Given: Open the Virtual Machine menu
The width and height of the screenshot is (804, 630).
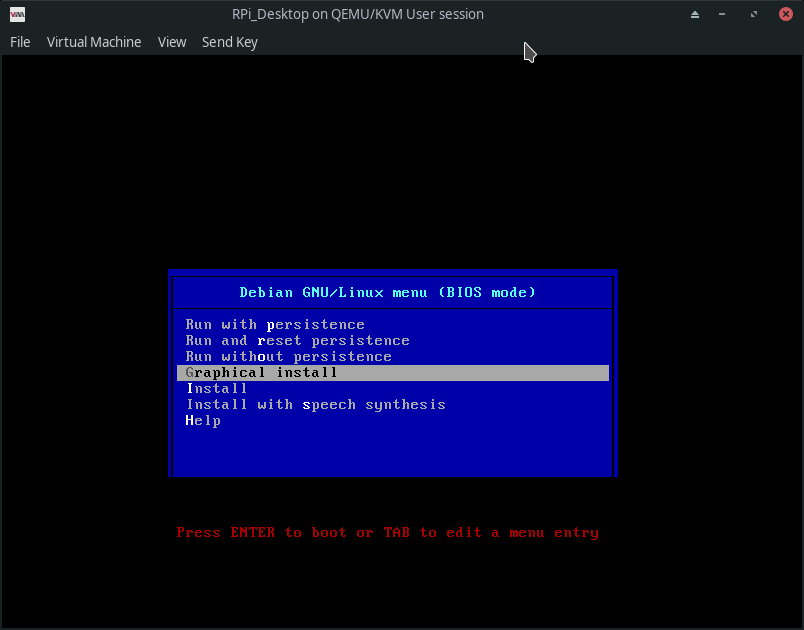Looking at the screenshot, I should tap(94, 42).
